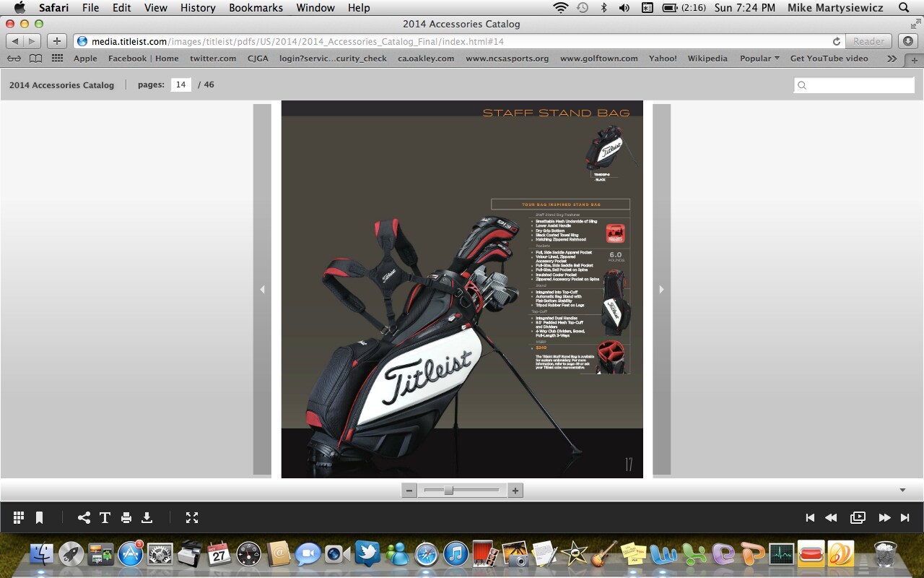The height and width of the screenshot is (578, 924).
Task: Select the text tool icon
Action: coord(105,517)
